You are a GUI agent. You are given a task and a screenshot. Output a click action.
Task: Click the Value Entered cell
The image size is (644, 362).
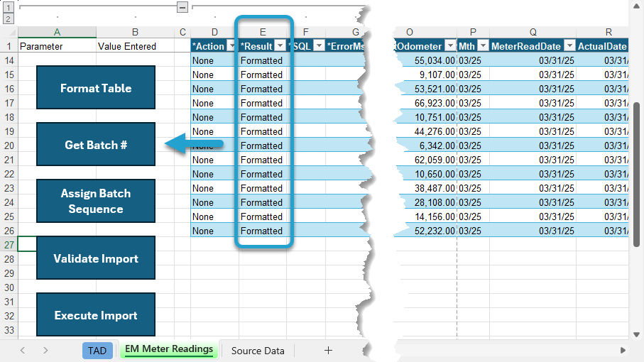[x=135, y=46]
